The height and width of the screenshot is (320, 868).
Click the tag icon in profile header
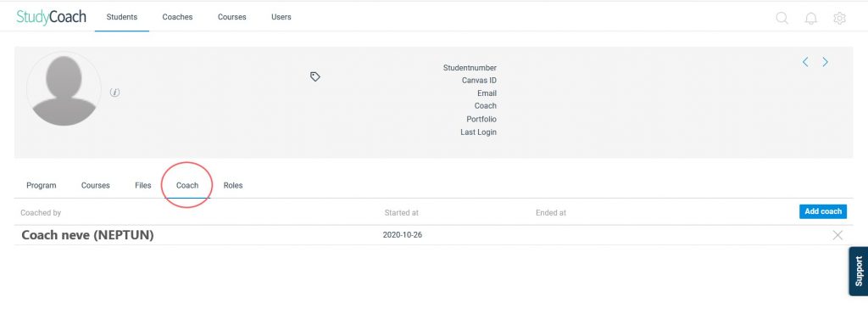click(315, 77)
